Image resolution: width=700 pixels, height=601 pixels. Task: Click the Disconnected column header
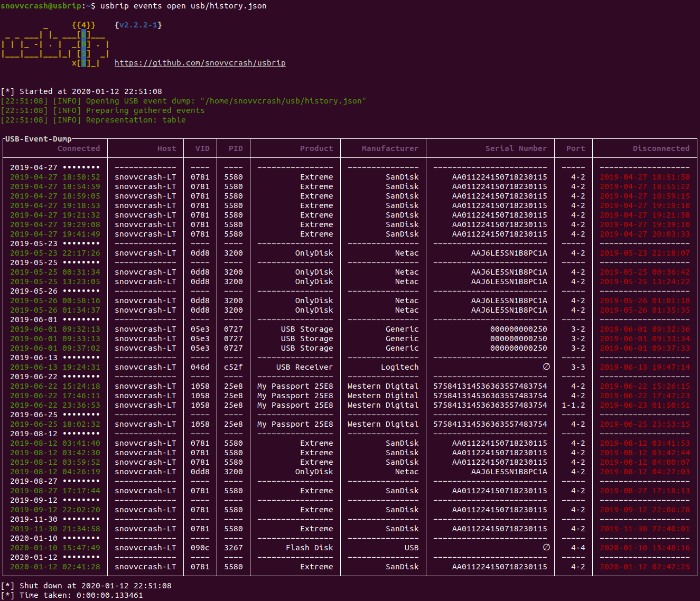[x=661, y=148]
